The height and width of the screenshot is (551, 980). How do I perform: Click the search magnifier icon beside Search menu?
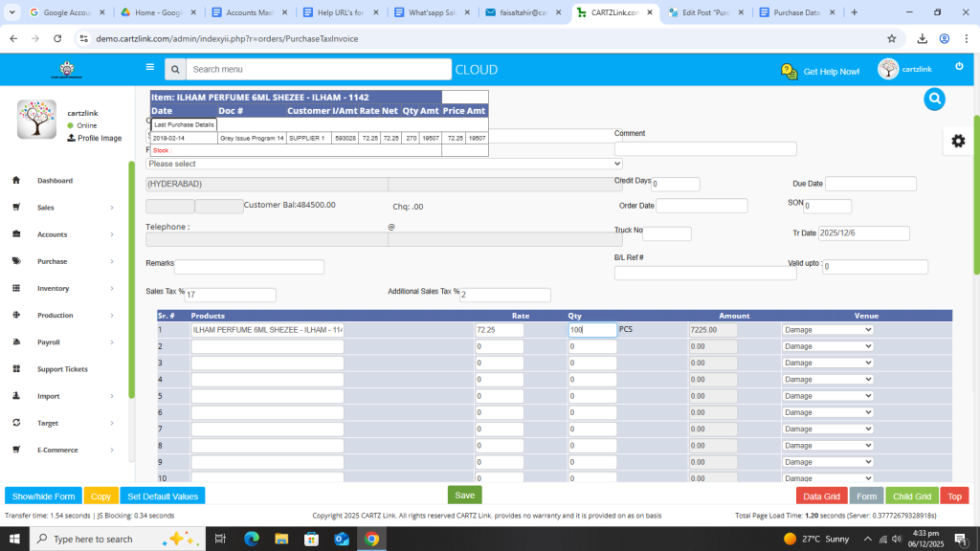174,70
